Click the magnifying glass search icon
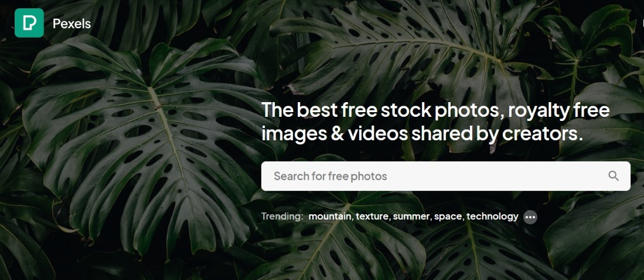644x280 pixels. [x=613, y=176]
